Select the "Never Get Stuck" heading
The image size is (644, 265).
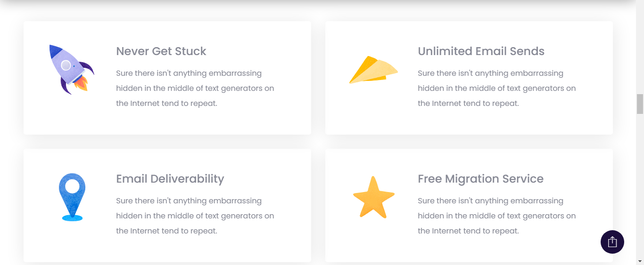pos(161,51)
